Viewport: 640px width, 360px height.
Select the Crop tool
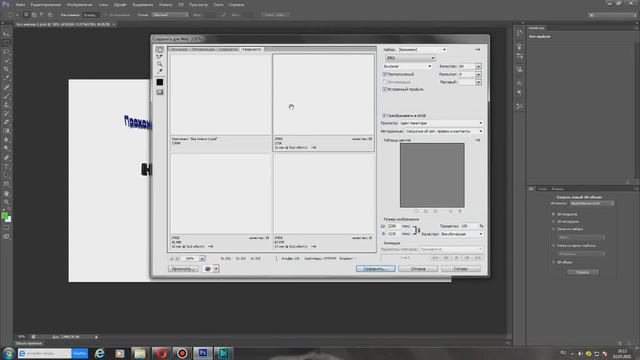click(6, 69)
